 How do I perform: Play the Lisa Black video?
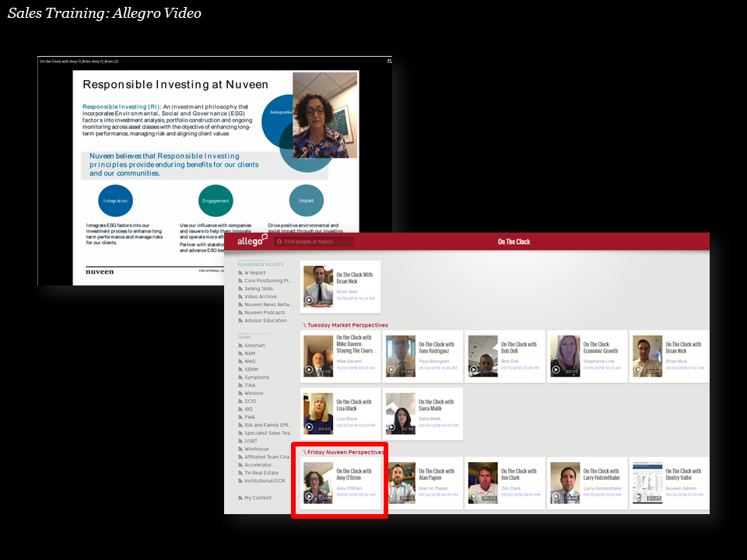309,427
